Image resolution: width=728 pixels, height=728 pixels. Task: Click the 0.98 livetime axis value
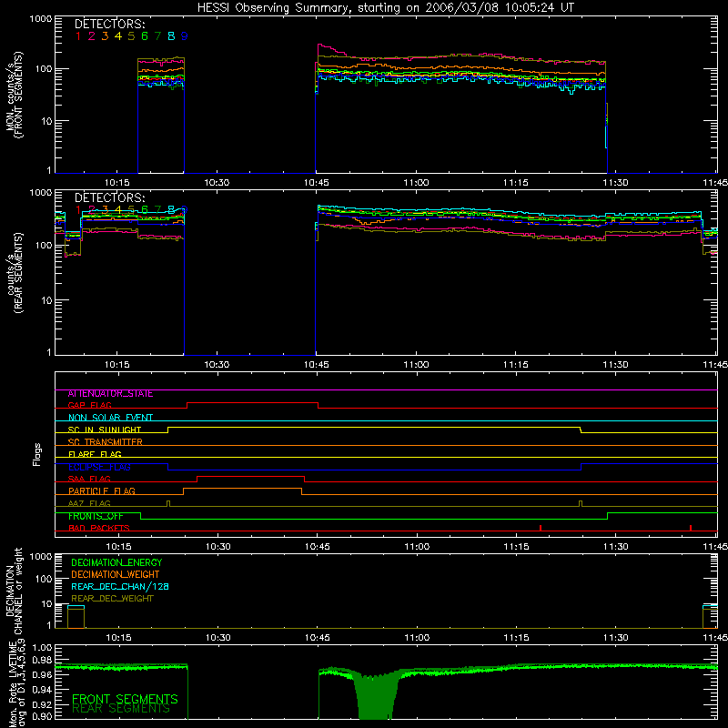tap(43, 661)
